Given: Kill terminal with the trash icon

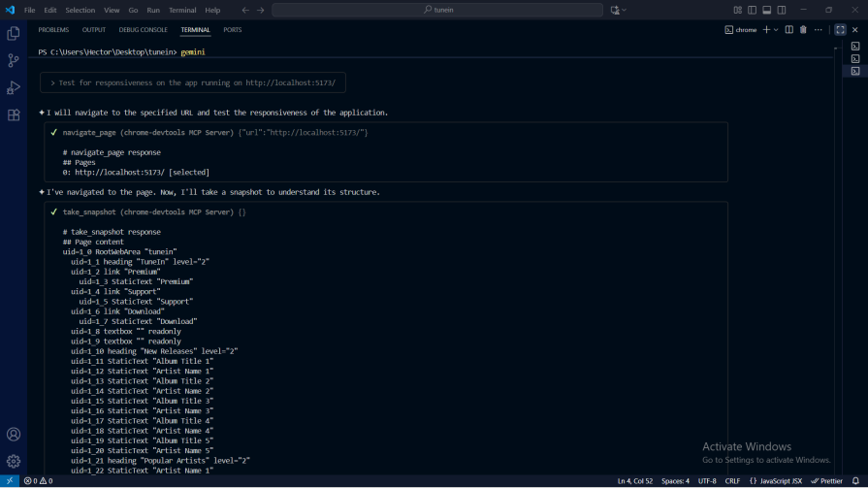Looking at the screenshot, I should pos(802,30).
